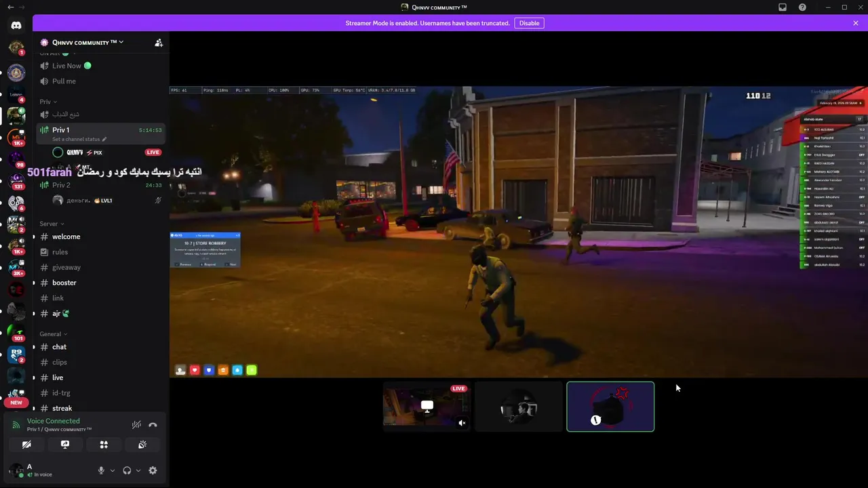
Task: Open the link channel
Action: (x=100, y=298)
